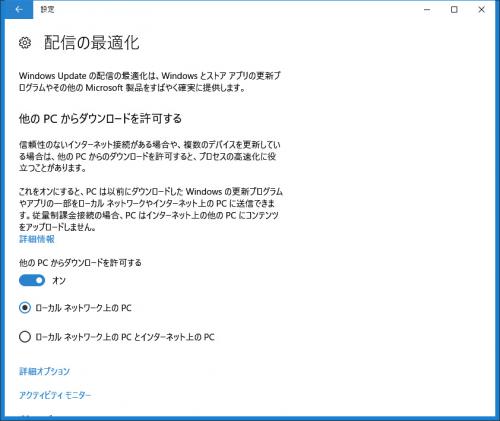The height and width of the screenshot is (421, 500).
Task: Open the アクティビティ モニター link
Action: [55, 395]
